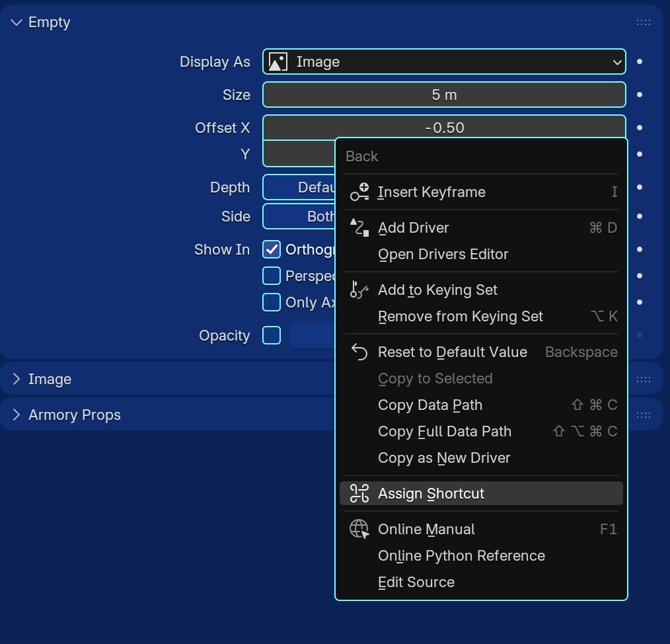Viewport: 670px width, 644px height.
Task: Click the Assign Shortcut key icon
Action: (x=359, y=493)
